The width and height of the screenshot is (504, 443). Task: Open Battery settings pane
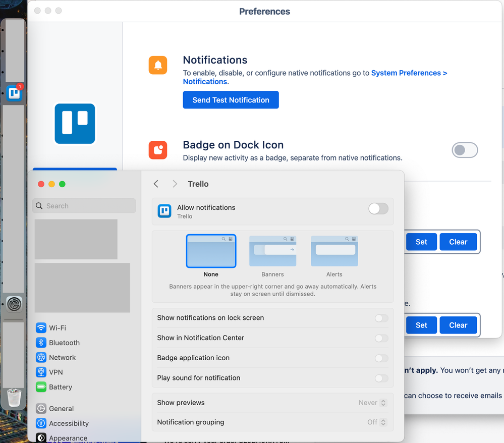pos(61,387)
